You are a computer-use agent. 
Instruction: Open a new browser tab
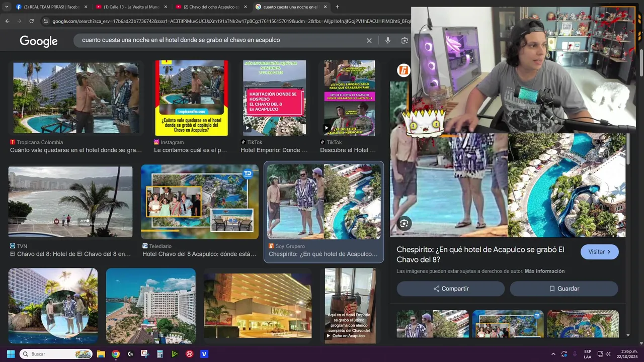(x=337, y=7)
